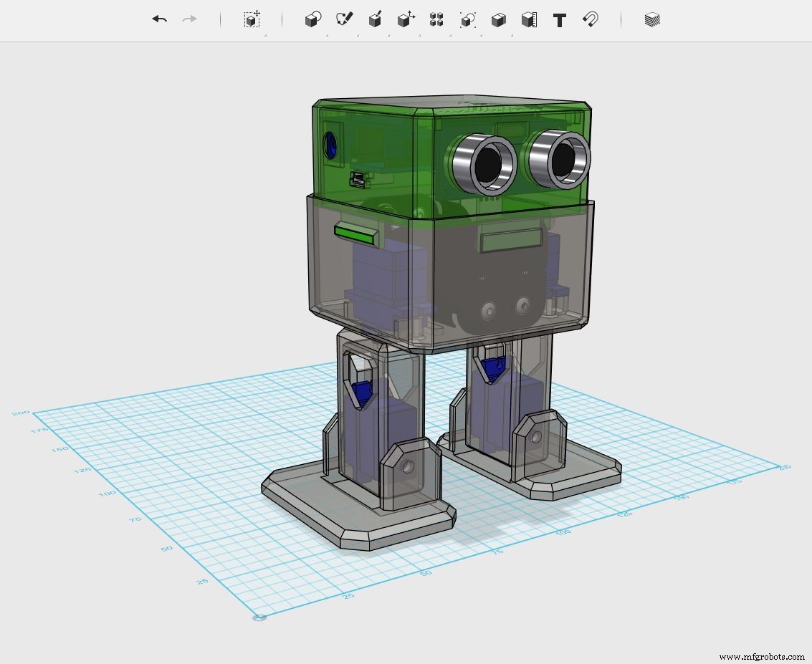Open the Primitives tool
Screen dimensions: 812x664
tap(312, 20)
